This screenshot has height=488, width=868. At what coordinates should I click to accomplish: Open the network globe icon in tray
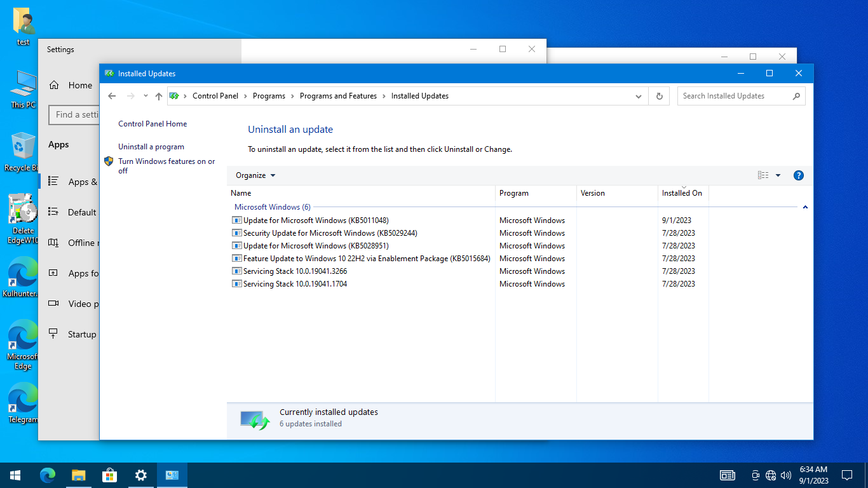click(x=771, y=475)
